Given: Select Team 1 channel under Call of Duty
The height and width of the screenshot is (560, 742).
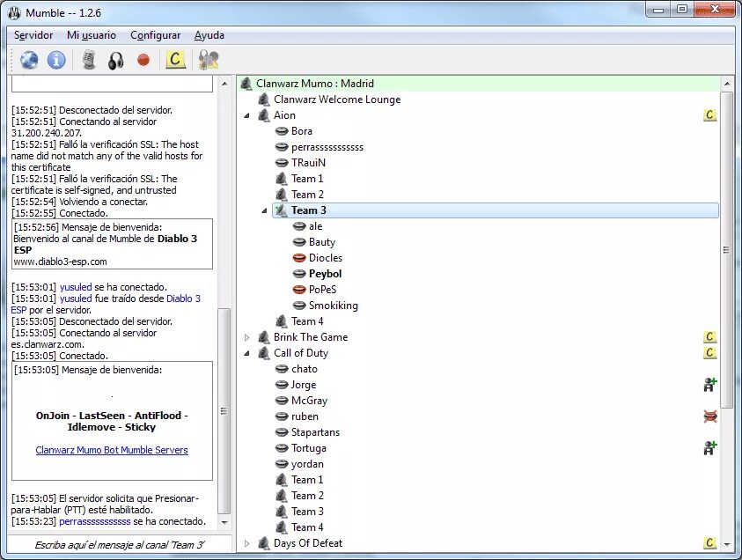Looking at the screenshot, I should (x=307, y=480).
